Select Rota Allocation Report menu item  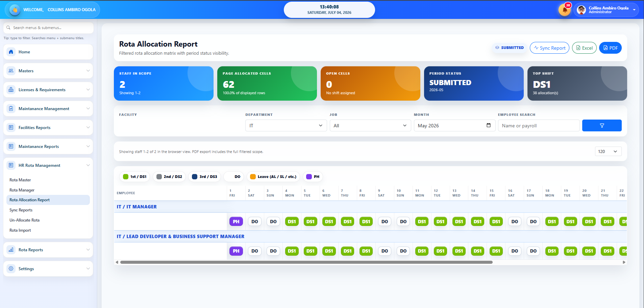48,200
